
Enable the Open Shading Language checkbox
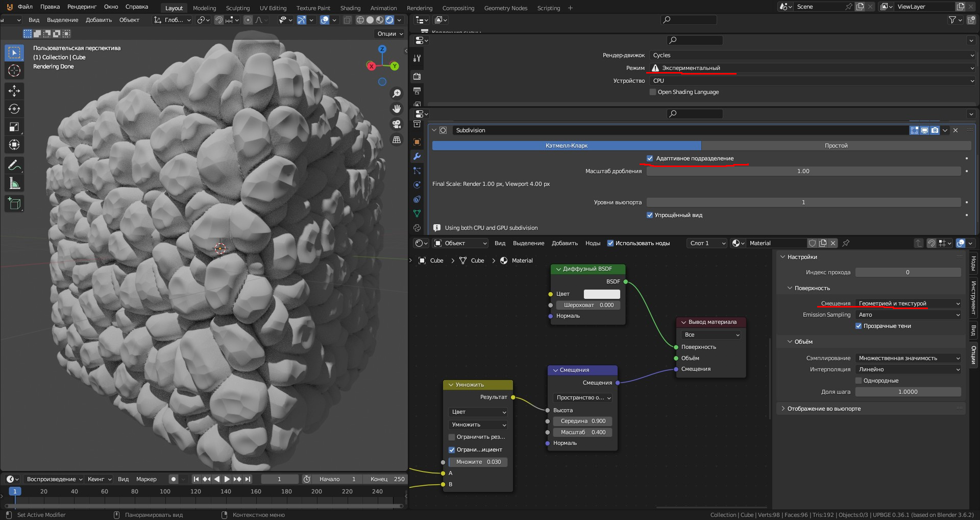pos(653,92)
